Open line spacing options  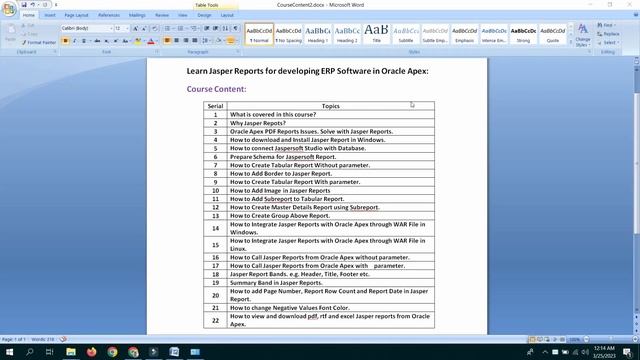click(x=205, y=41)
